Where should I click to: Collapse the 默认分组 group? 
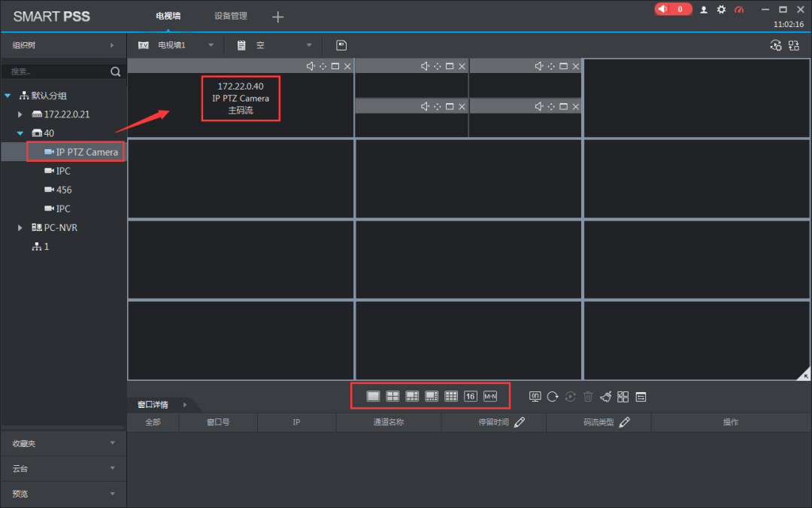[8, 96]
